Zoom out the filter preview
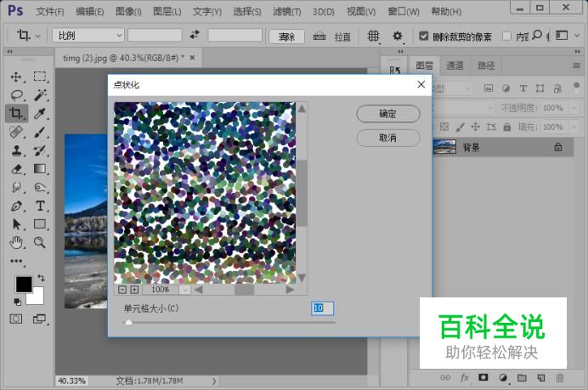The height and width of the screenshot is (390, 588). [x=122, y=290]
